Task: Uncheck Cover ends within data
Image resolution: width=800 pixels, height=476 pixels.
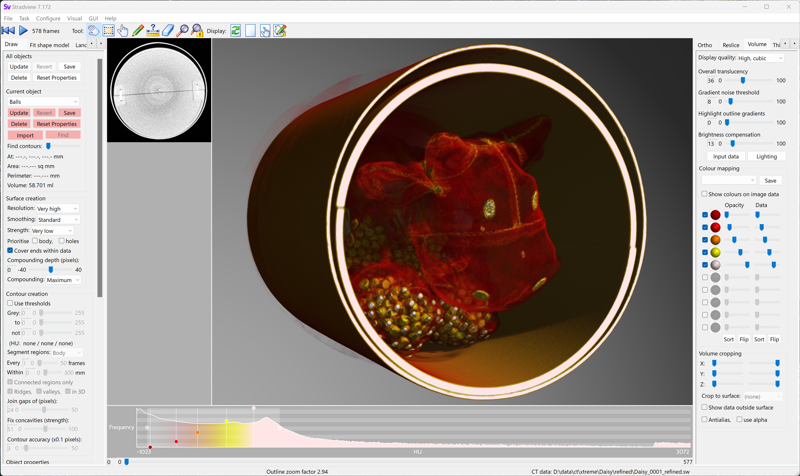Action: tap(10, 250)
